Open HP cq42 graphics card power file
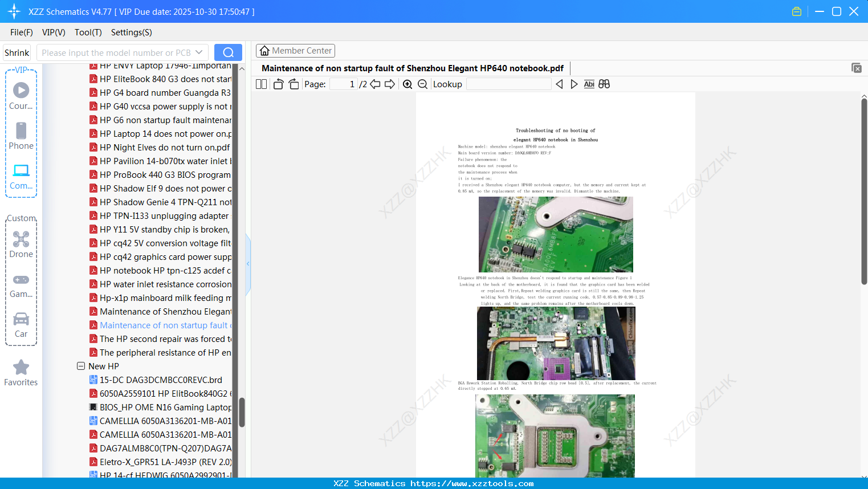 click(160, 257)
